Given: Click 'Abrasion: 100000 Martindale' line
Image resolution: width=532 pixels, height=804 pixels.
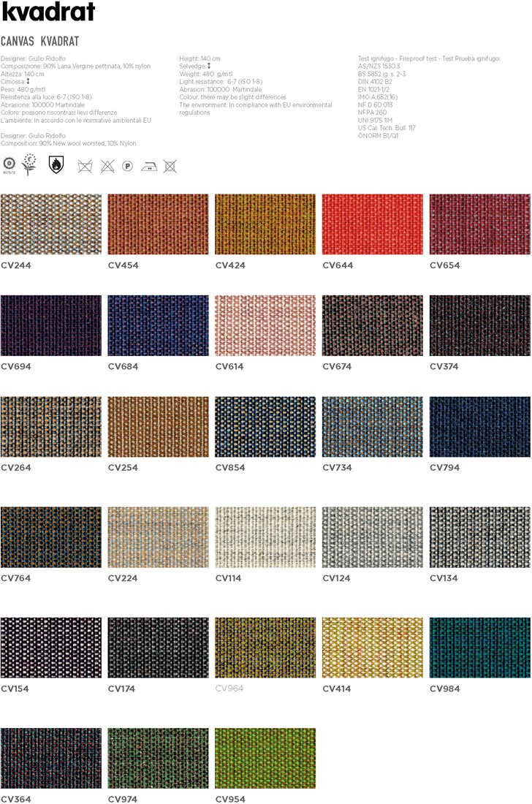Looking at the screenshot, I should (221, 89).
